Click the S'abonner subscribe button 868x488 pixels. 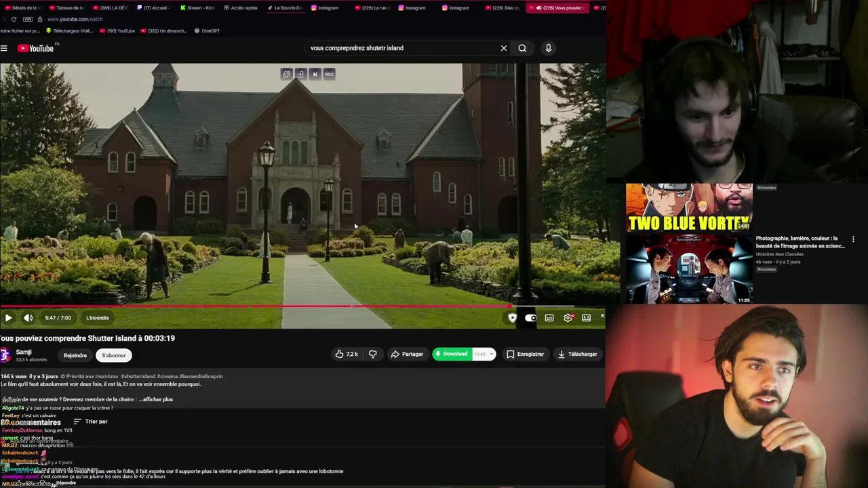[x=114, y=355]
